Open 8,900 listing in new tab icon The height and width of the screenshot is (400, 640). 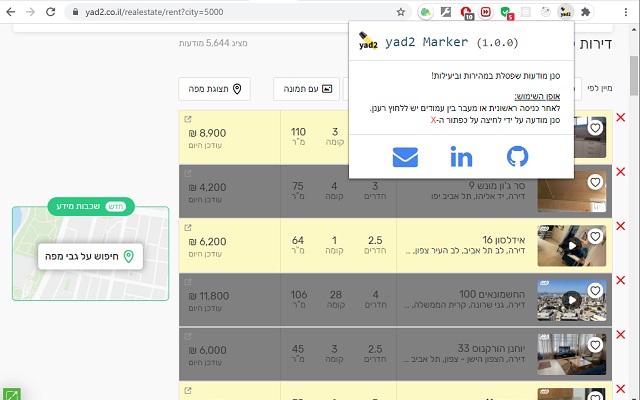pyautogui.click(x=188, y=119)
